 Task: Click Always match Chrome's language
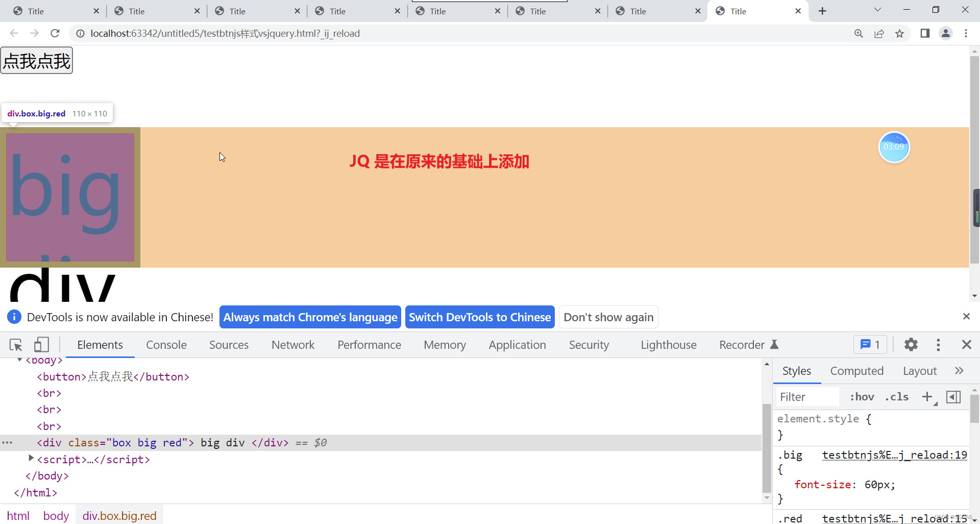310,317
